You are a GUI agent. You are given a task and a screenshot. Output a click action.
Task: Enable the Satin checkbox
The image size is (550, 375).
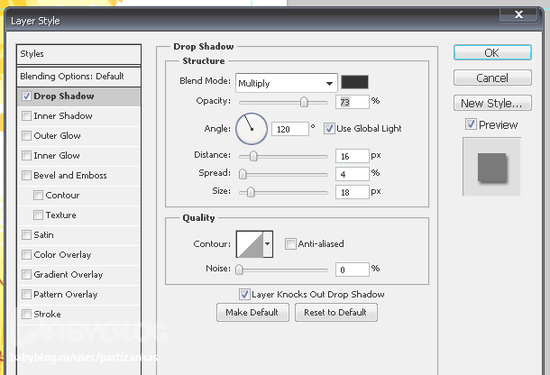click(x=26, y=235)
